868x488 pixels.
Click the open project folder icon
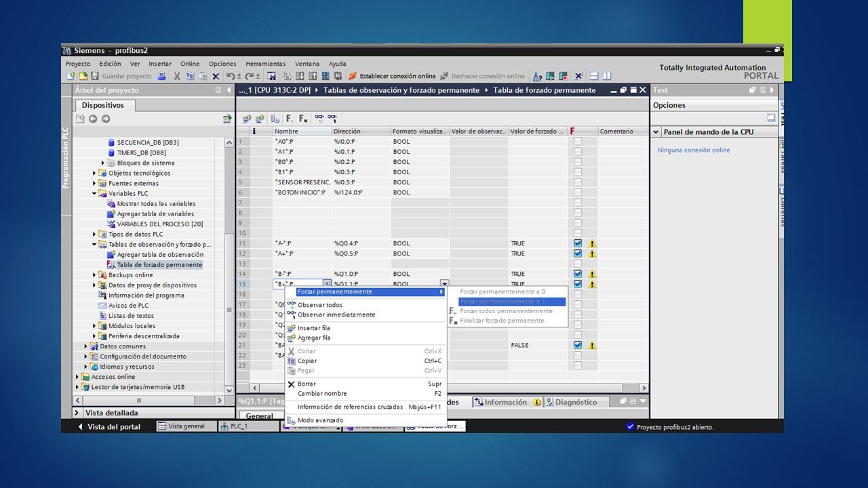(x=83, y=77)
